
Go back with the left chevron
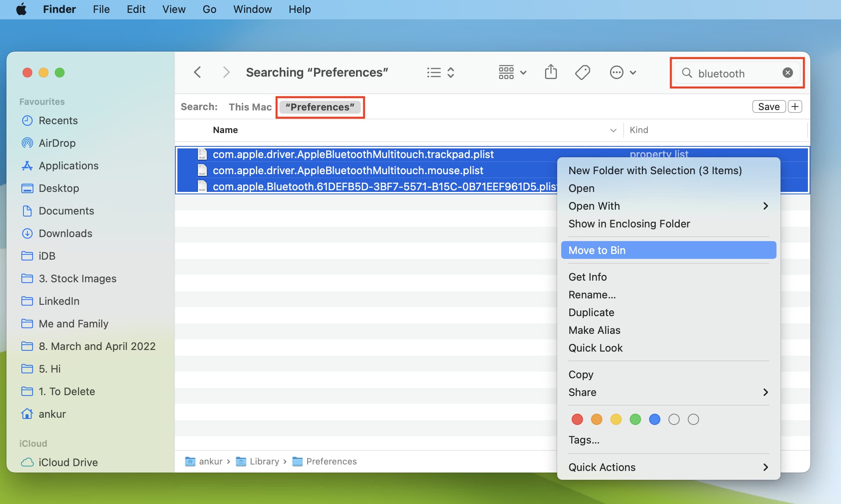197,73
